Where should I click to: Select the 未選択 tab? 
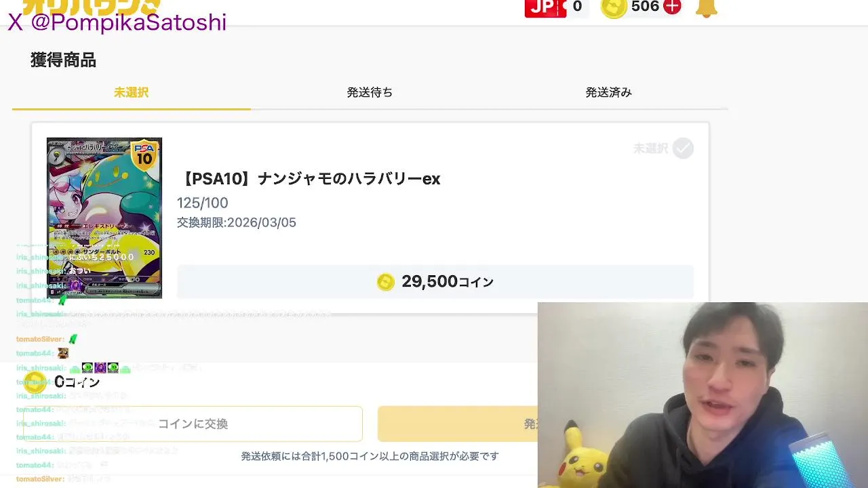pyautogui.click(x=131, y=92)
